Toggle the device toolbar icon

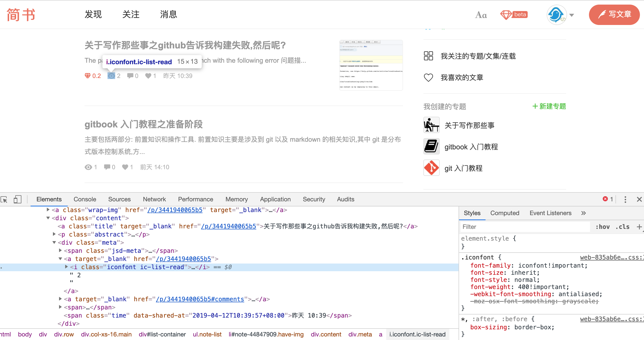click(17, 199)
